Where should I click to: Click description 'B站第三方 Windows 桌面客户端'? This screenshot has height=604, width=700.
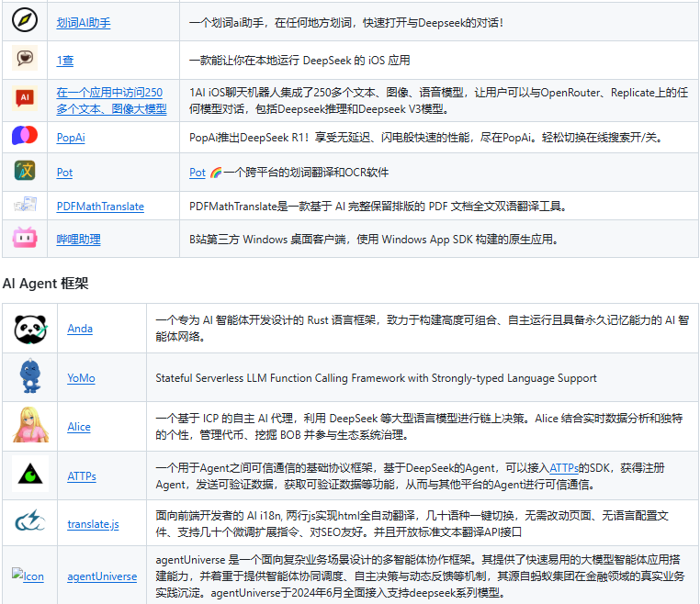(375, 239)
